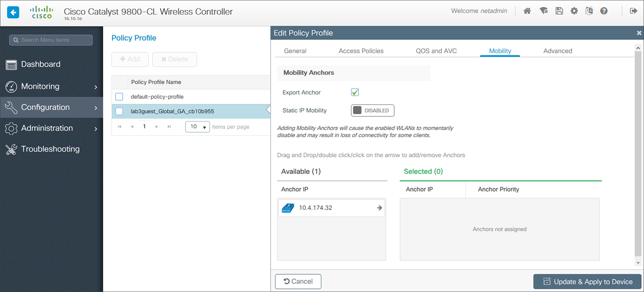Open items per page dropdown

click(197, 127)
